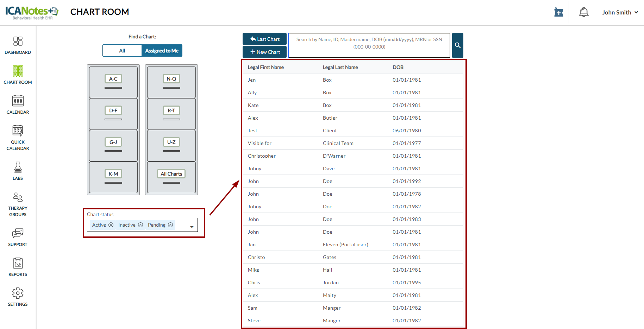The image size is (644, 329).
Task: Expand the Chart status dropdown arrow
Action: [x=192, y=227]
